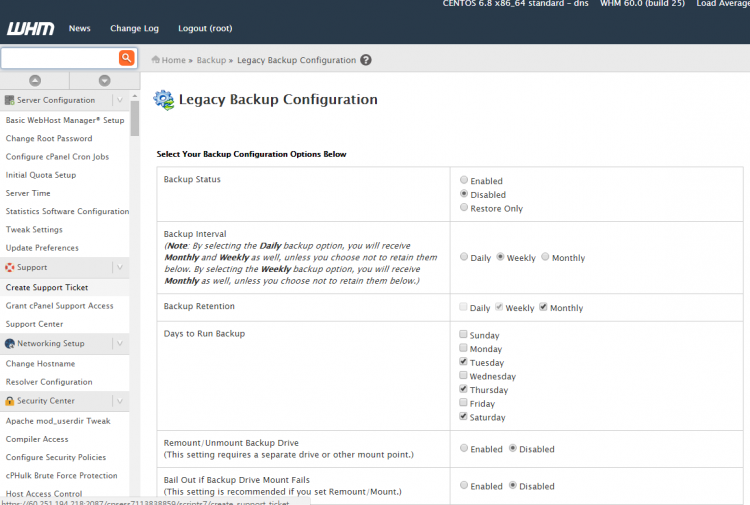This screenshot has width=750, height=505.
Task: Click Logout (root)
Action: 205,28
